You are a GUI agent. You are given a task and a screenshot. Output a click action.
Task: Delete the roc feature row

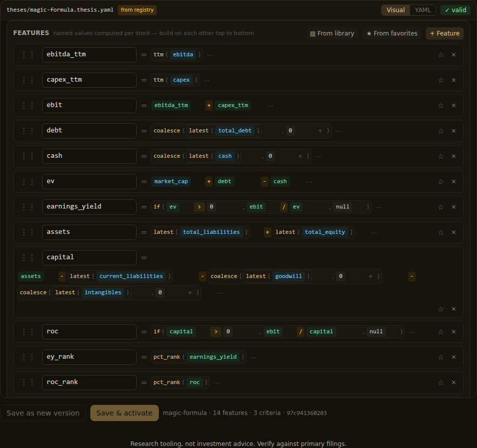pyautogui.click(x=454, y=332)
